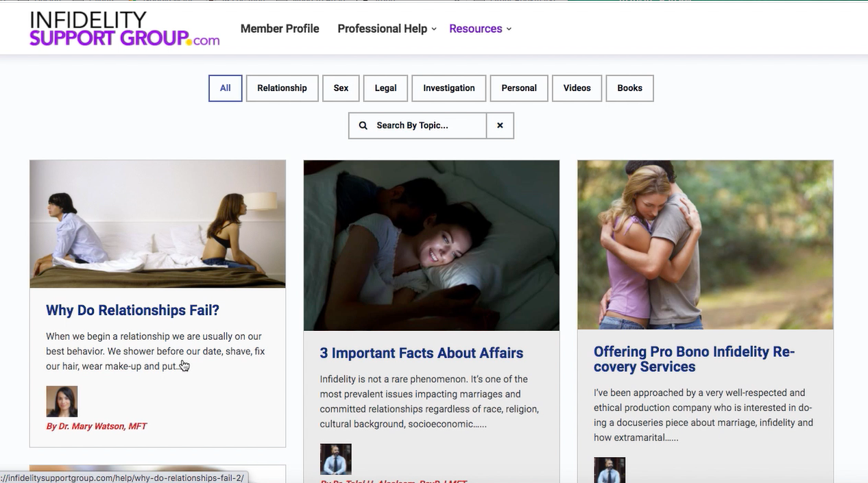Image resolution: width=868 pixels, height=483 pixels.
Task: Open the couple-on-bed article thumbnail
Action: (158, 224)
